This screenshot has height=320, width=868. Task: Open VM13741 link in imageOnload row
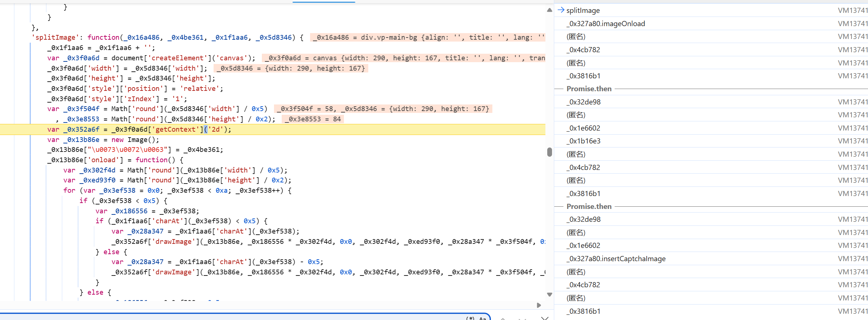[x=853, y=24]
